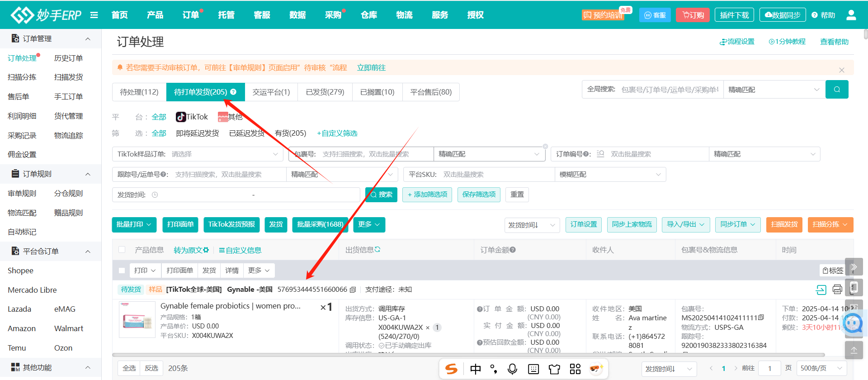Click the horizontal table scrollbar
The width and height of the screenshot is (868, 380).
(x=468, y=355)
